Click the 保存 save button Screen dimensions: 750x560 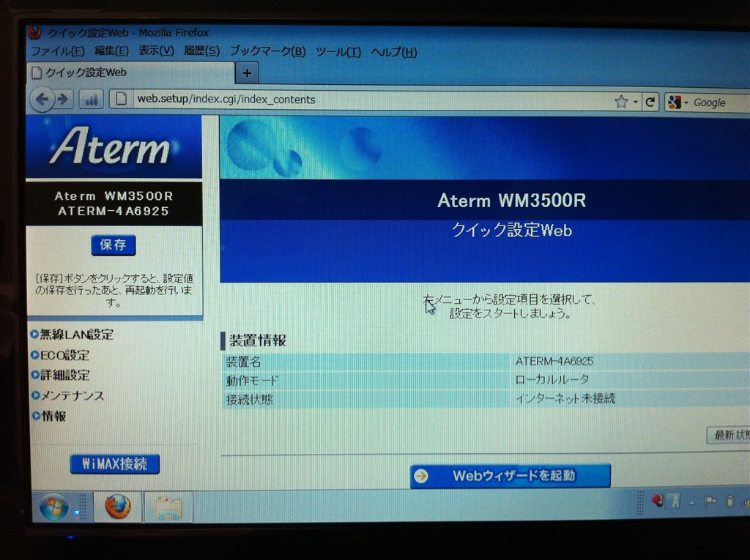(114, 245)
